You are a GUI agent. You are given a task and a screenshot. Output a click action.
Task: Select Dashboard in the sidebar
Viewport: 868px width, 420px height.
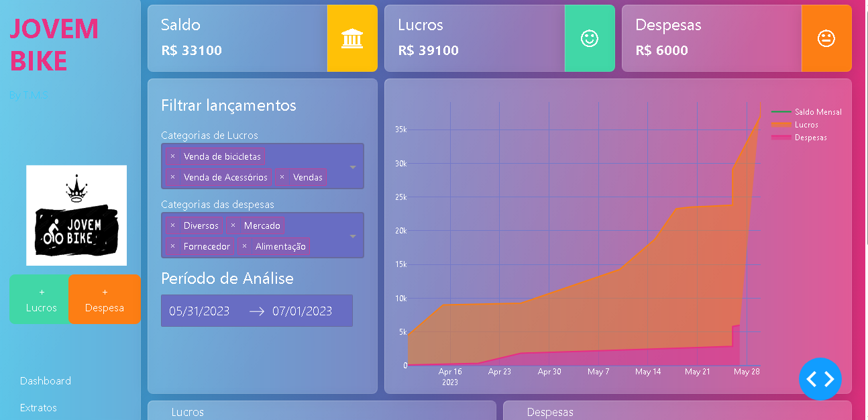pos(46,380)
